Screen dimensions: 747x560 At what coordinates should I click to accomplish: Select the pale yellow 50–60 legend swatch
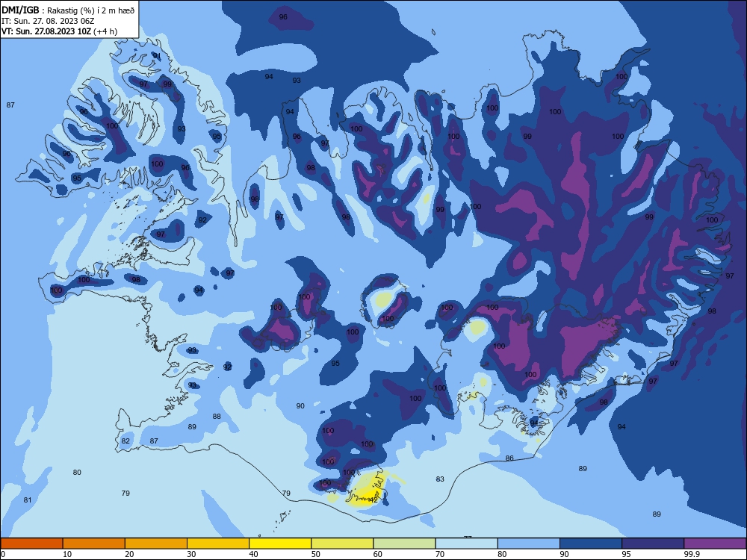point(342,544)
